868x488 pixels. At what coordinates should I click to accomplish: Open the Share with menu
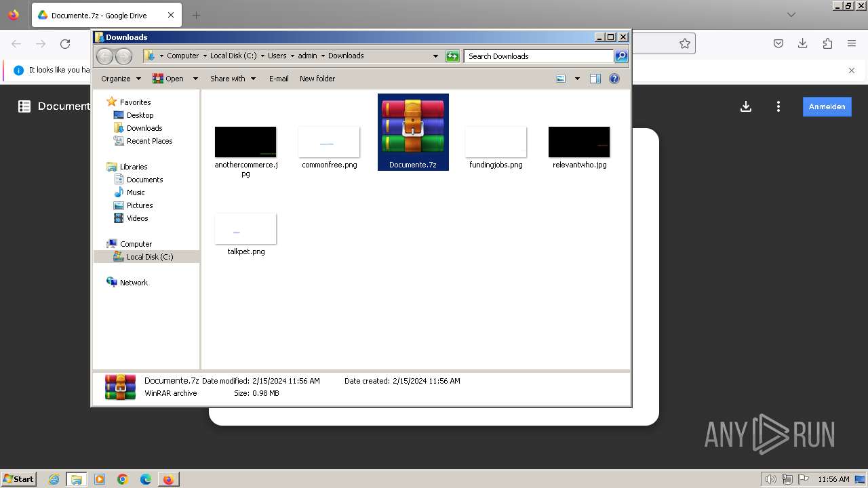pyautogui.click(x=233, y=79)
